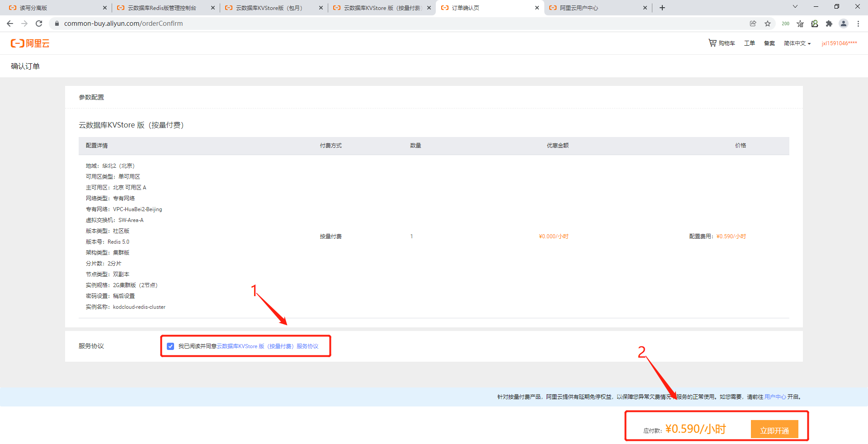Screen dimensions: 868x444
Task: Close the 订单确认页 tab
Action: click(537, 8)
